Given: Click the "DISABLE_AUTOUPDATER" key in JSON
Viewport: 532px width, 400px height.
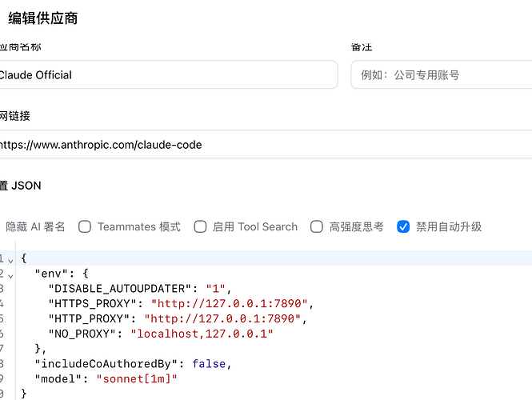Looking at the screenshot, I should coord(120,288).
